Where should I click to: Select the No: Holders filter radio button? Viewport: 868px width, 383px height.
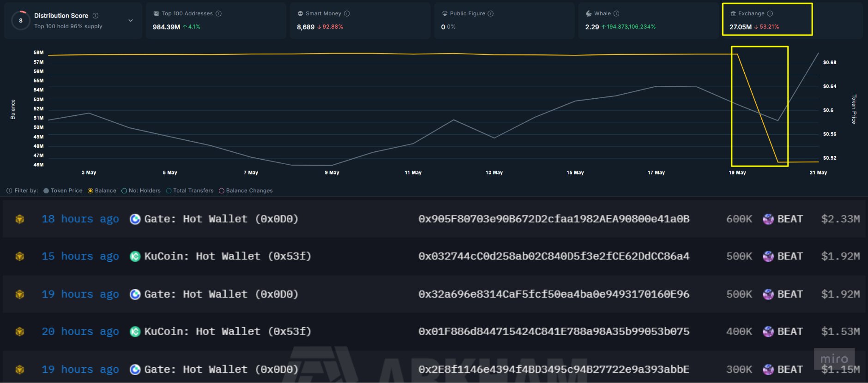124,191
